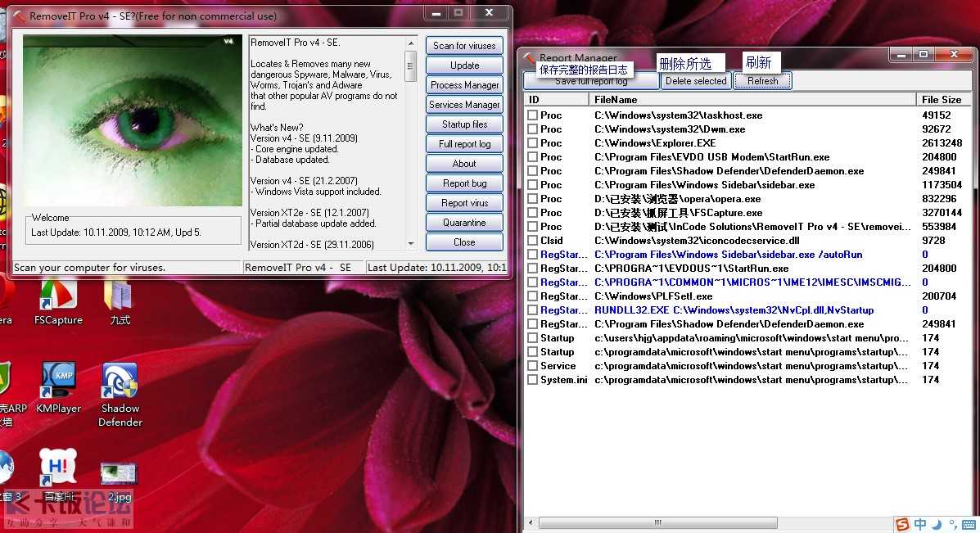Check the box for Proc FSCapture.exe
Image resolution: width=980 pixels, height=533 pixels.
point(532,212)
